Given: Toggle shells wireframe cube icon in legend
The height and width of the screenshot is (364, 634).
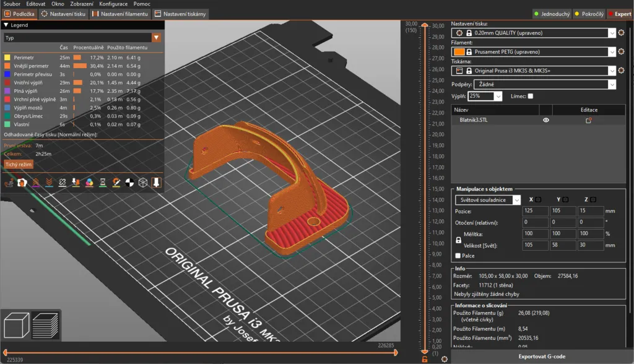Looking at the screenshot, I should pyautogui.click(x=143, y=182).
